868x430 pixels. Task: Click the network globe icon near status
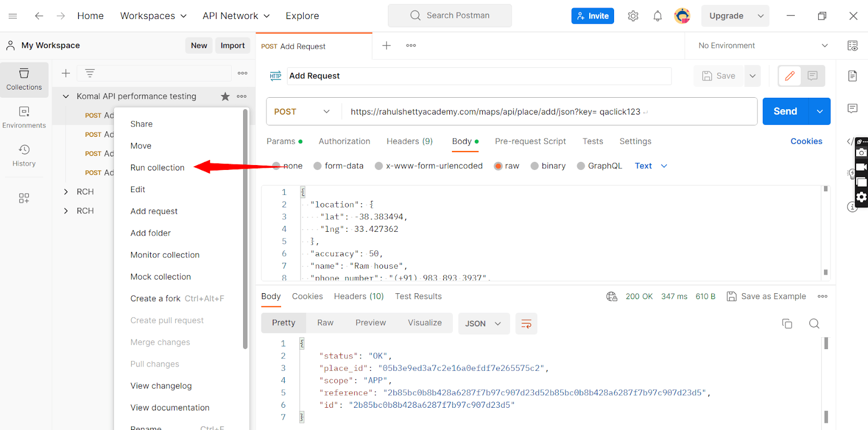pyautogui.click(x=612, y=296)
